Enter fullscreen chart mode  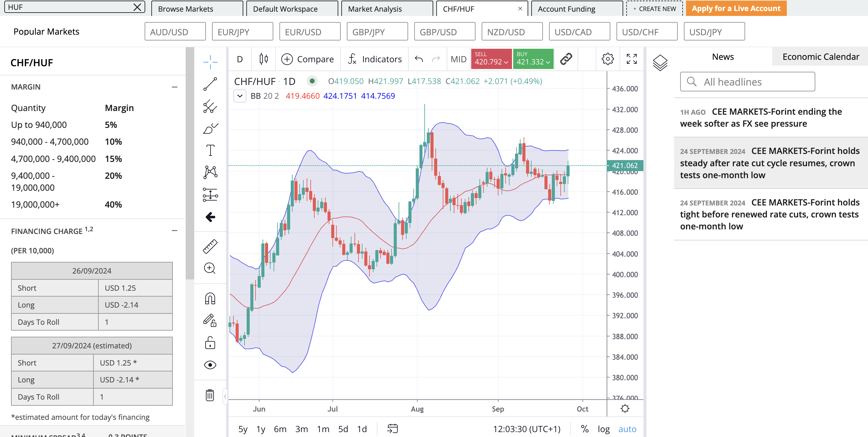(x=632, y=59)
